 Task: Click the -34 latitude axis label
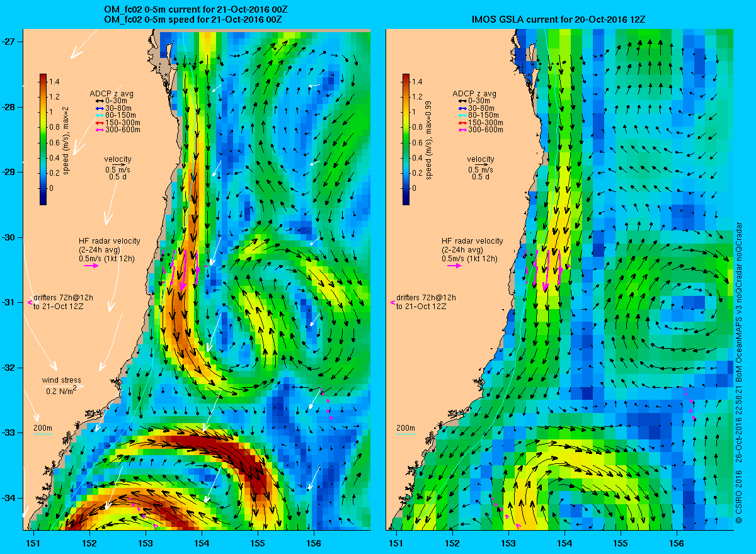point(8,498)
